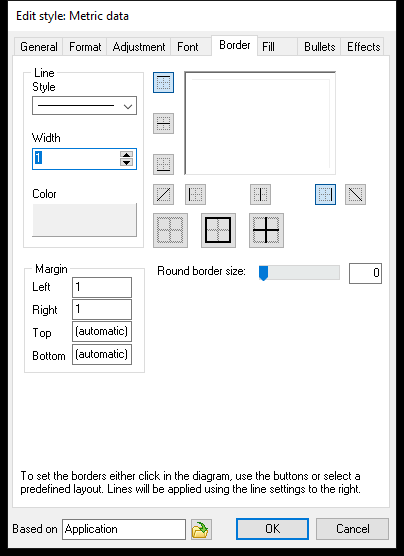This screenshot has height=556, width=404.
Task: Toggle the inner vertical border button
Action: (260, 194)
